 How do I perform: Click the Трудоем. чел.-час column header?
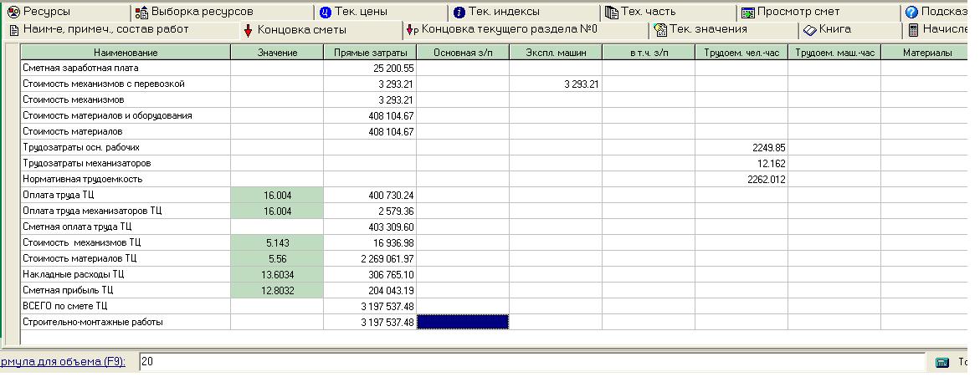coord(741,53)
